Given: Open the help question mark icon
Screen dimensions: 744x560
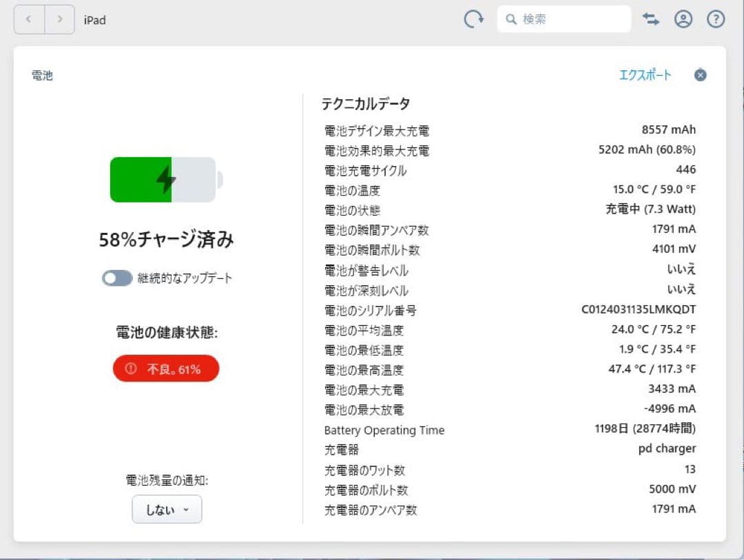Looking at the screenshot, I should [716, 19].
